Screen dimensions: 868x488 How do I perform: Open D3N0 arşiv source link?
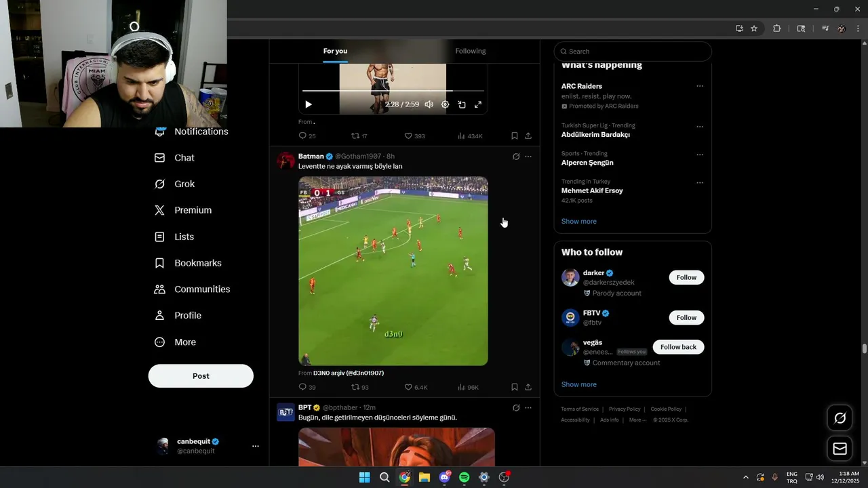349,373
